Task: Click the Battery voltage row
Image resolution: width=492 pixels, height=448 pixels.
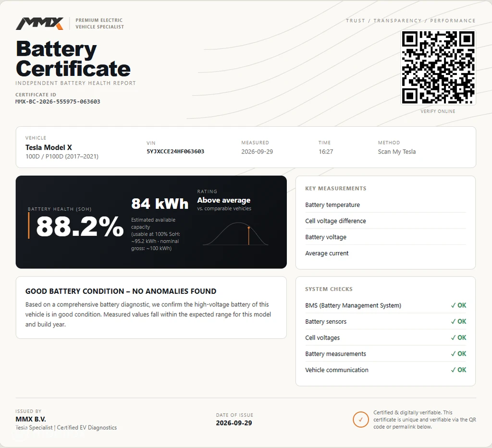Action: 385,237
